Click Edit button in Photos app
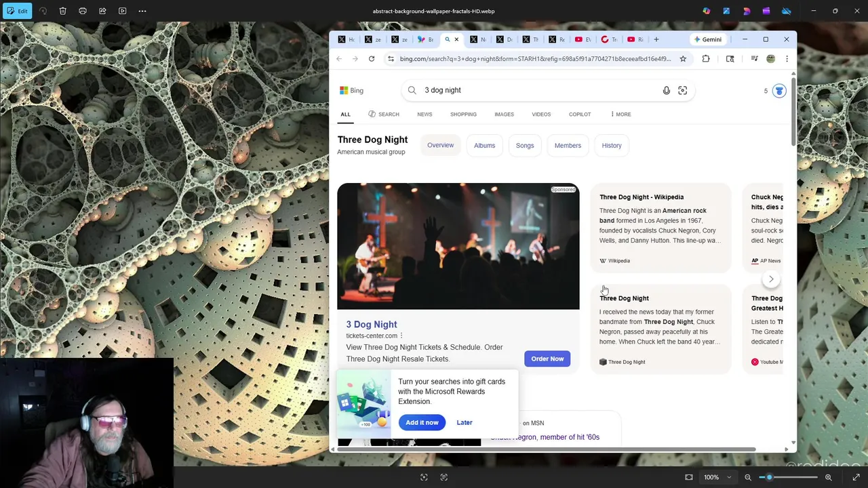 (x=18, y=11)
